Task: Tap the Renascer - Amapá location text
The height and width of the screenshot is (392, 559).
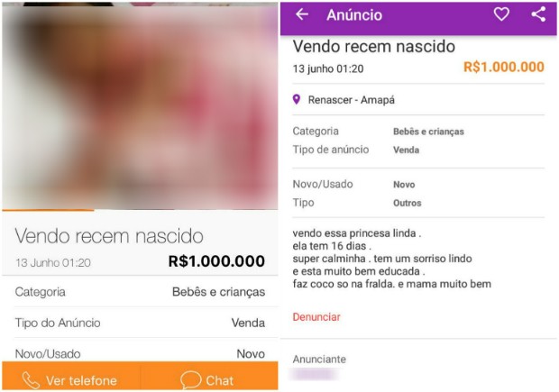Action: coord(351,100)
